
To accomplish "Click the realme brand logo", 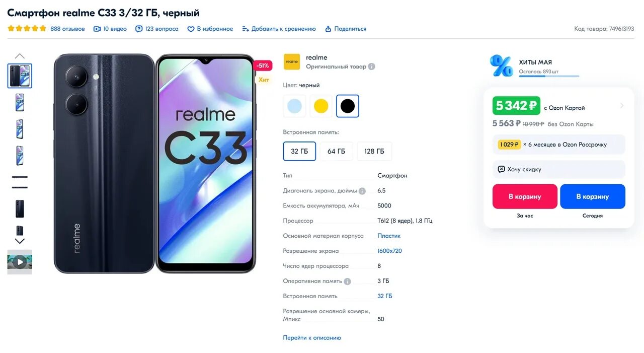I will (292, 62).
